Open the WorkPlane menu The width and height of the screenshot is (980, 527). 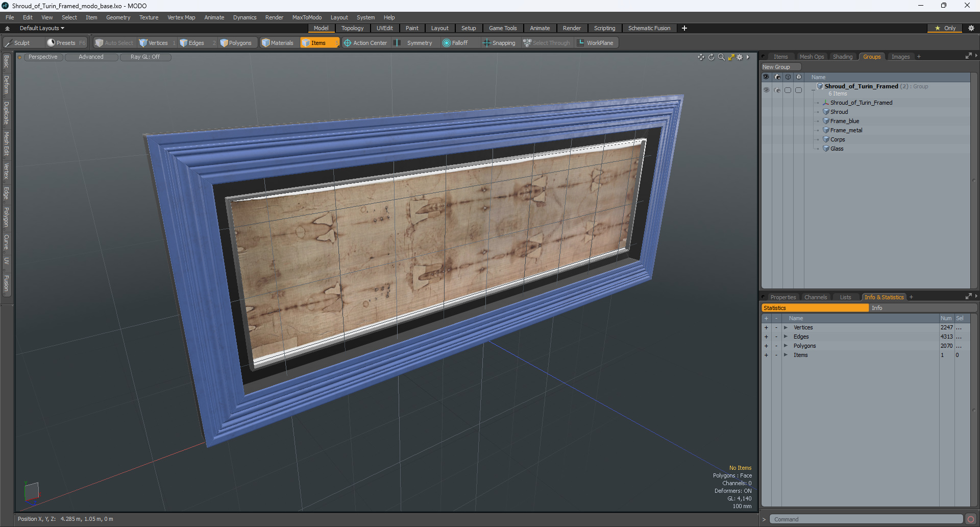pyautogui.click(x=596, y=43)
